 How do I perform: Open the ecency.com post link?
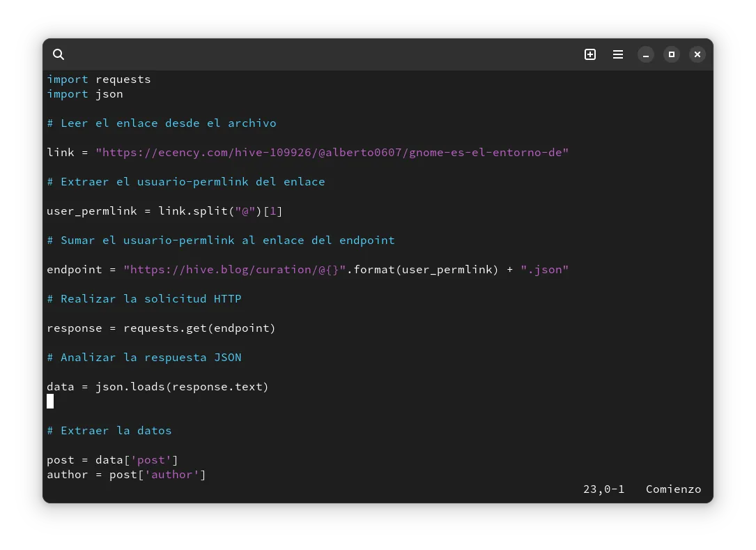point(332,152)
